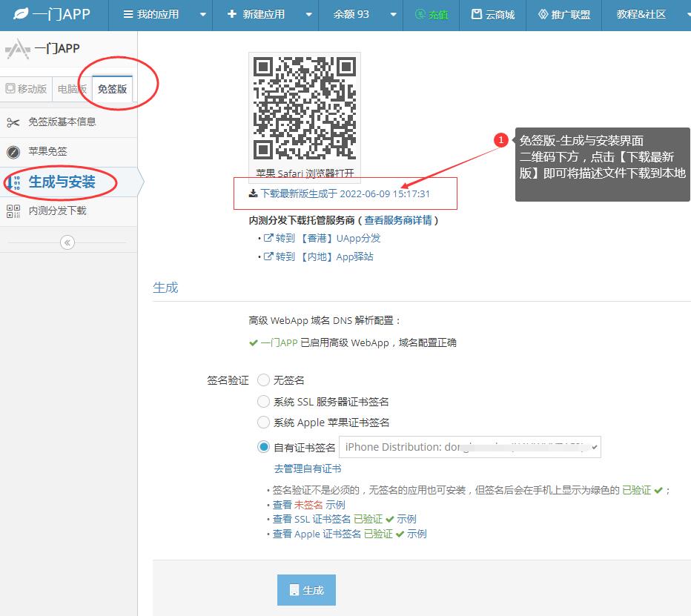Switch to the 免签版 tab
The width and height of the screenshot is (691, 616).
pyautogui.click(x=113, y=89)
